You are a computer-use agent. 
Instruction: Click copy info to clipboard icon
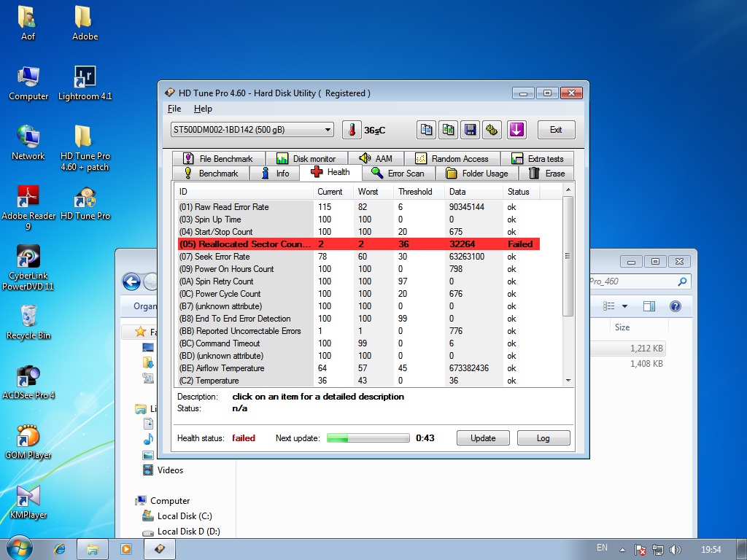pyautogui.click(x=426, y=130)
